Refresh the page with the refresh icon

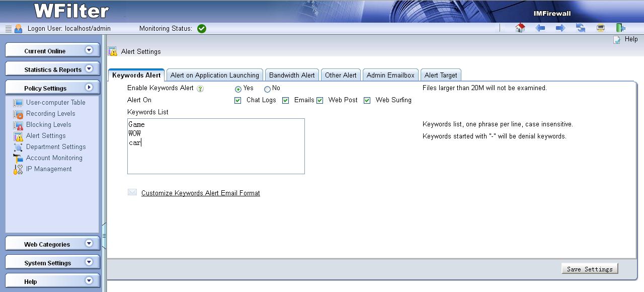pos(581,28)
